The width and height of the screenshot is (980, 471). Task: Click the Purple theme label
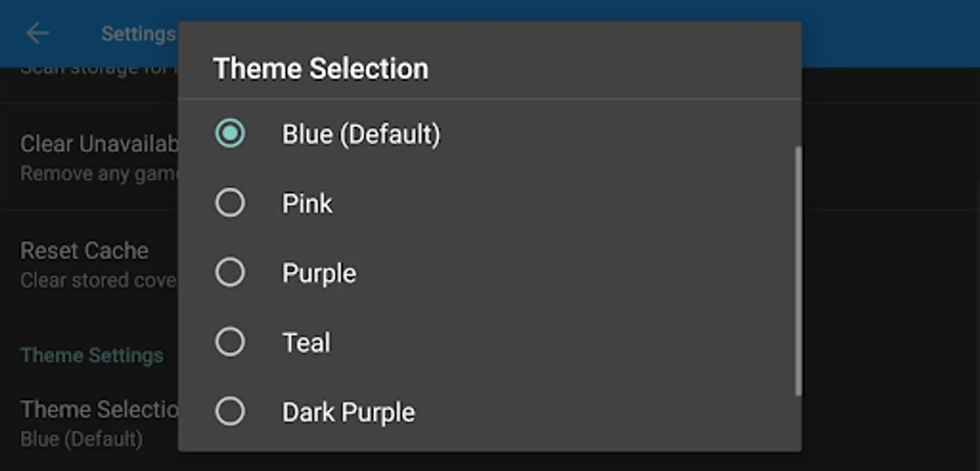[319, 273]
